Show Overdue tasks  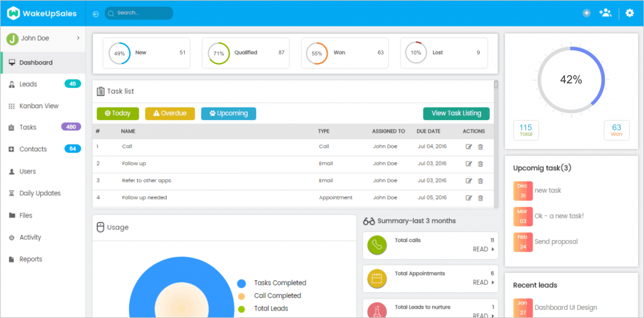pos(170,114)
